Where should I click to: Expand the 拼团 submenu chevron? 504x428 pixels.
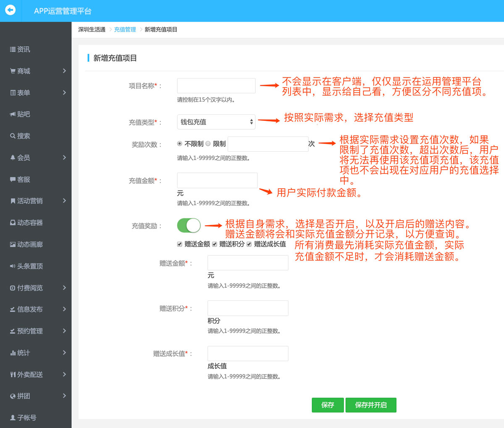pyautogui.click(x=64, y=396)
